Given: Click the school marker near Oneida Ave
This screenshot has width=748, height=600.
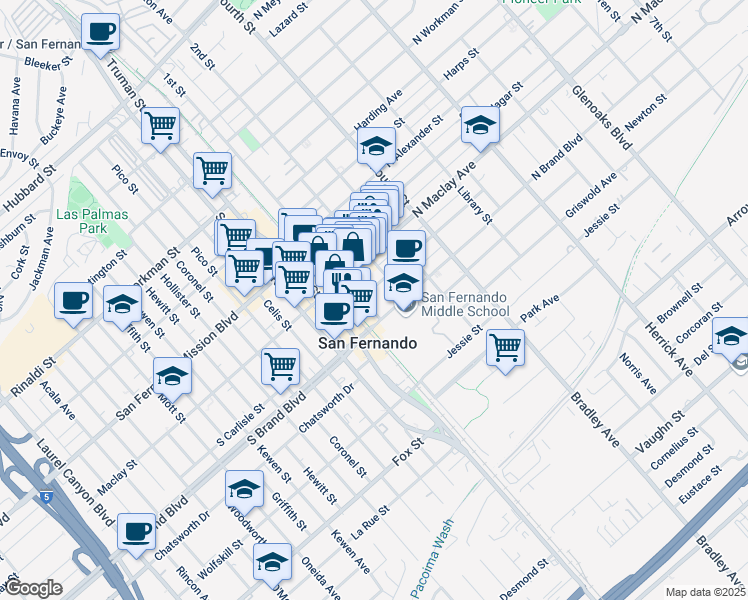Looking at the screenshot, I should (272, 562).
